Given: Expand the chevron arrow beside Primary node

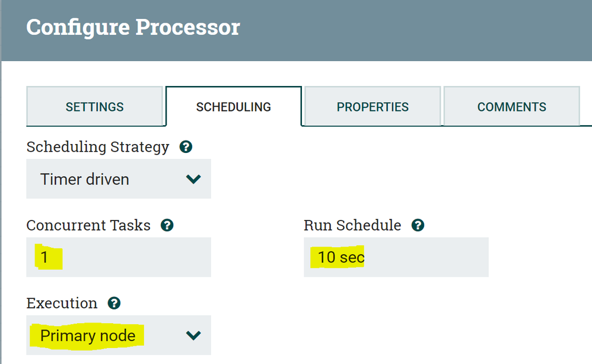Looking at the screenshot, I should click(193, 336).
